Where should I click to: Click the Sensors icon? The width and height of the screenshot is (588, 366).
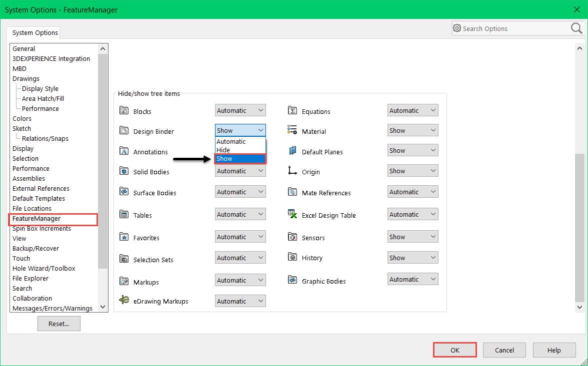pos(293,236)
